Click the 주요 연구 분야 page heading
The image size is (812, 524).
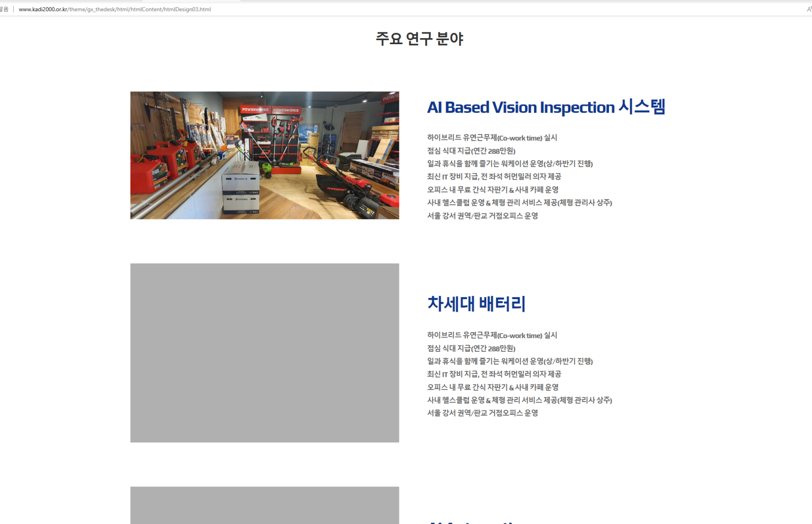tap(420, 39)
